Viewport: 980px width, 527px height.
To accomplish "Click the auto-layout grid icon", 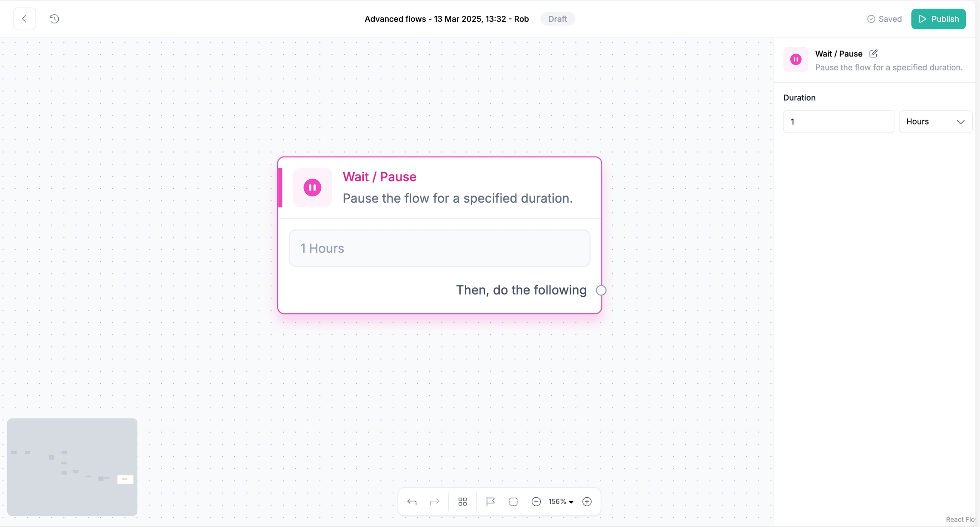I will click(463, 502).
